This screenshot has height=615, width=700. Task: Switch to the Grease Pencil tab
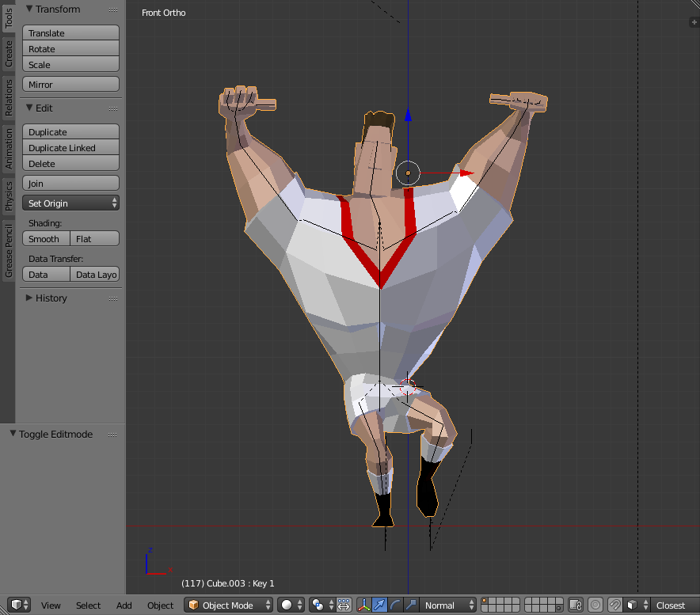(9, 251)
